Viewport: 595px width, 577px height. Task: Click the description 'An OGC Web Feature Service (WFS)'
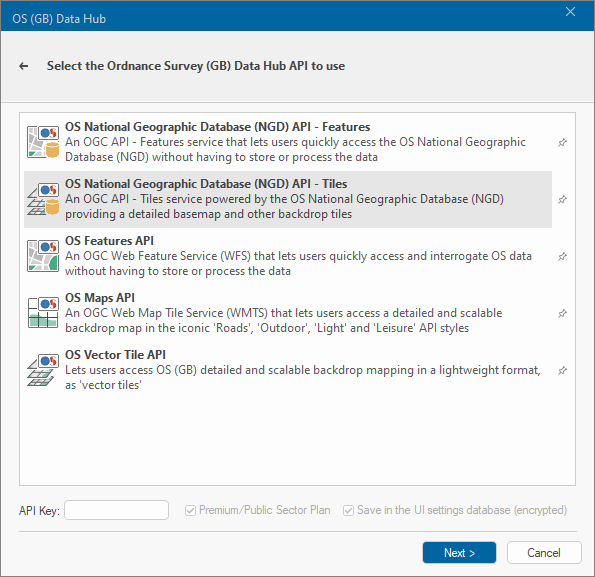(x=298, y=264)
